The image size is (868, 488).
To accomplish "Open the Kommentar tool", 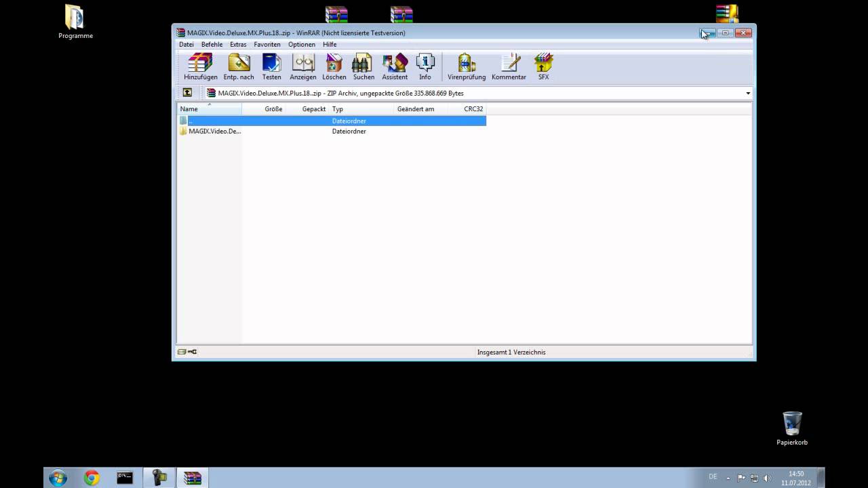I will [509, 67].
